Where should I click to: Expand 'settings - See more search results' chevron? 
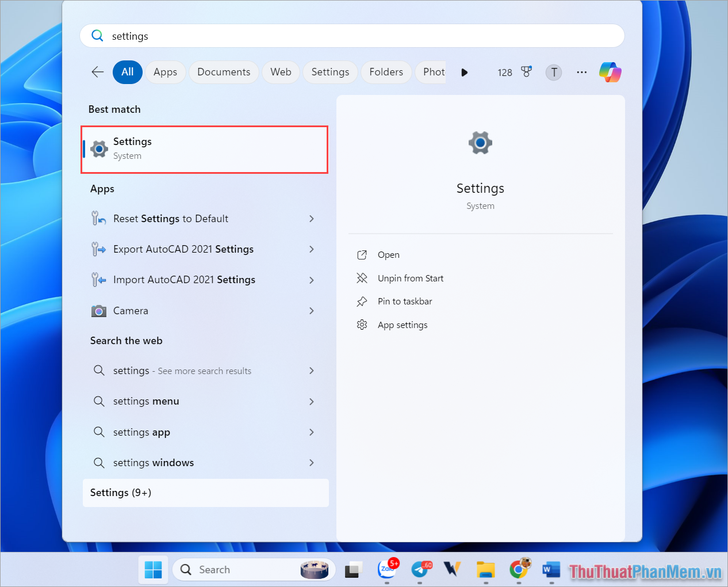[x=312, y=371]
